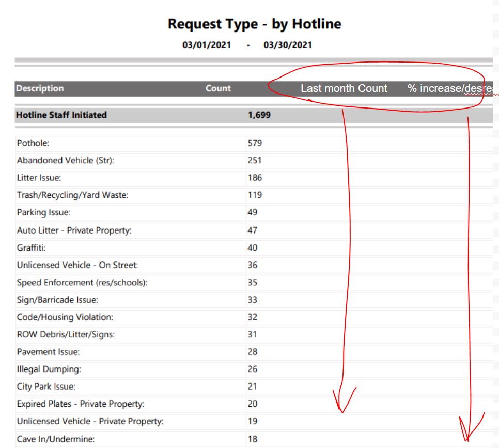Click the 'Last month Count' header text
This screenshot has width=499, height=448.
click(344, 88)
